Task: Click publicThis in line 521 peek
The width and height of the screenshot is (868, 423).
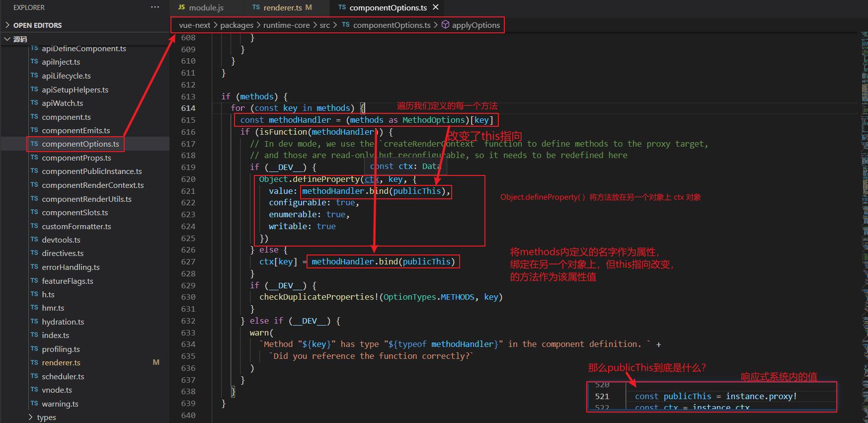Action: [x=687, y=396]
